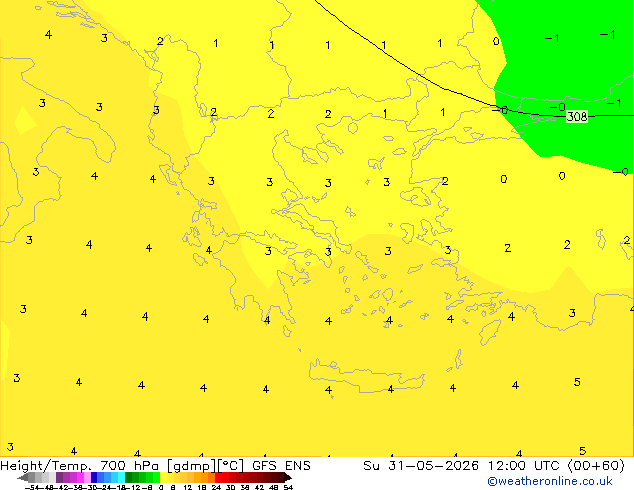Click the Crete island outline on the map
Screen dimensions: 634x490
coord(366,376)
